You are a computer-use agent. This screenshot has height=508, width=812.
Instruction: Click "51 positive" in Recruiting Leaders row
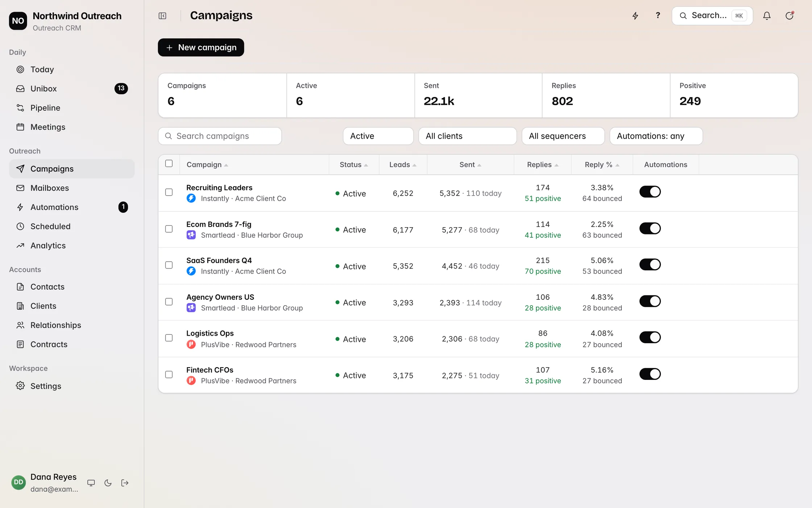(543, 198)
